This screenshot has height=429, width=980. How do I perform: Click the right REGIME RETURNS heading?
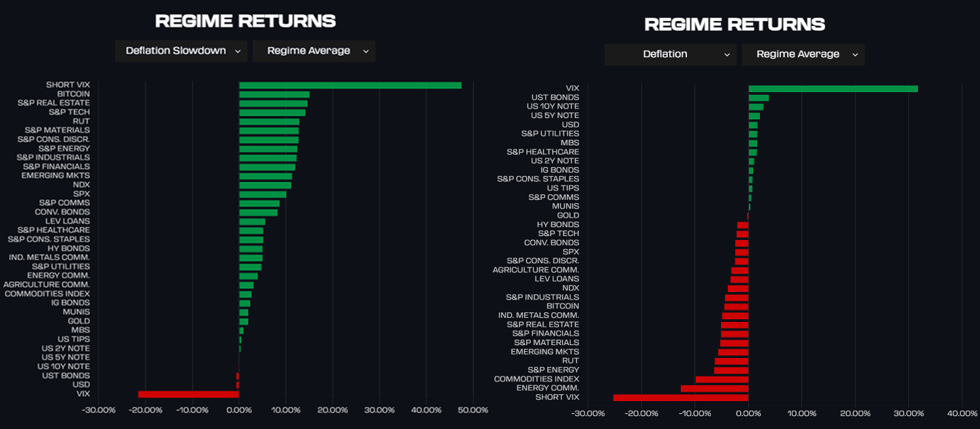pos(735,25)
